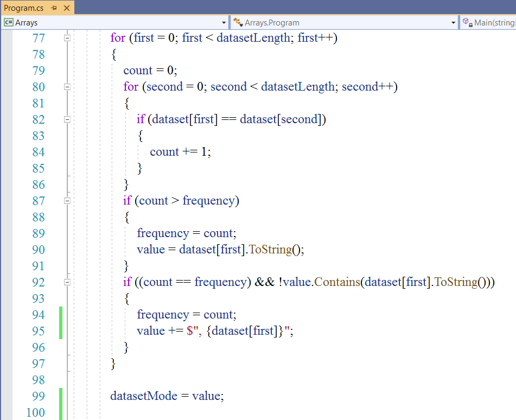516x420 pixels.
Task: Open the Arrays project dropdown arrow
Action: [x=224, y=23]
